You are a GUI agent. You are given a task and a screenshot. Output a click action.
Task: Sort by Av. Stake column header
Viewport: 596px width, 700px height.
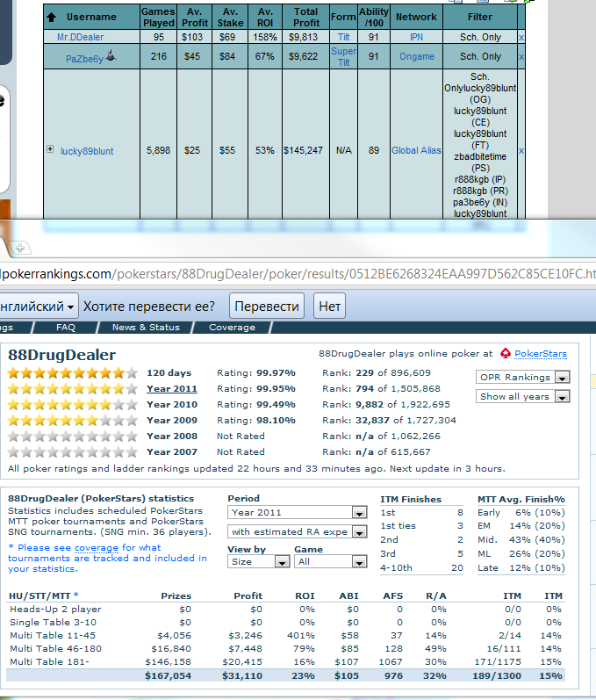230,17
